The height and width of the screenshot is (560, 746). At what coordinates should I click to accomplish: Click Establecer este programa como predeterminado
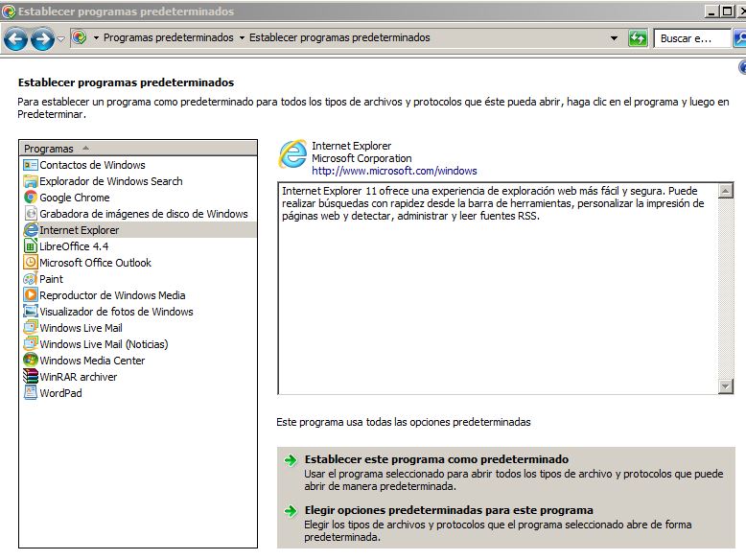click(436, 459)
